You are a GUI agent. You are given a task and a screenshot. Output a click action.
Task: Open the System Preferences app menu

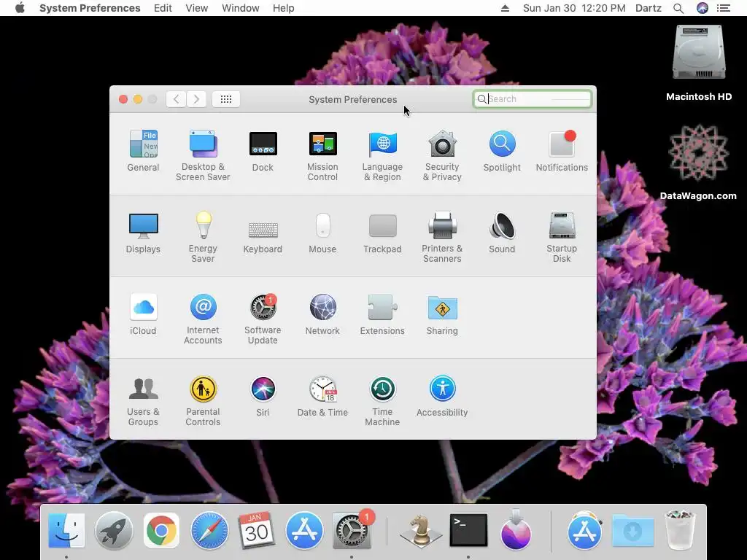[x=90, y=8]
